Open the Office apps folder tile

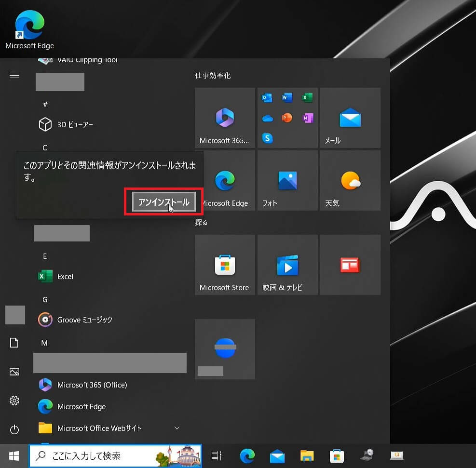(x=287, y=118)
